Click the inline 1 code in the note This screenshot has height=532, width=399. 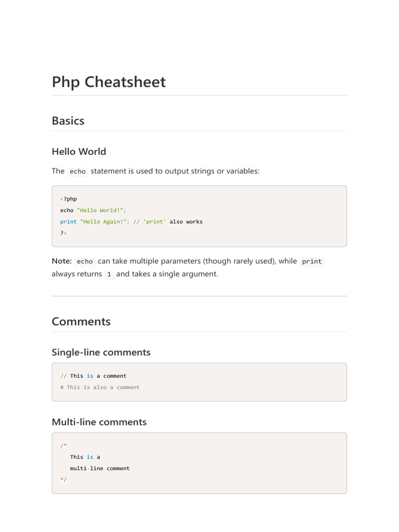[x=109, y=274]
